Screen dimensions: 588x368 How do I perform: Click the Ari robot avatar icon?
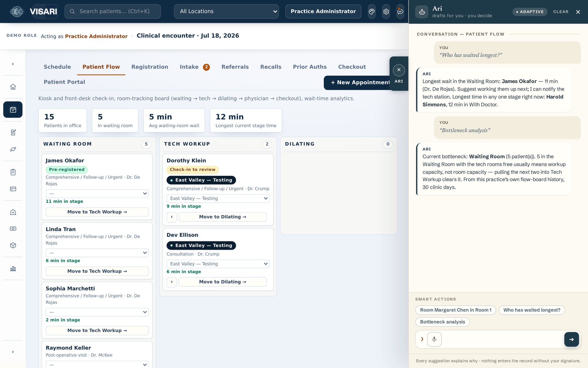[422, 12]
